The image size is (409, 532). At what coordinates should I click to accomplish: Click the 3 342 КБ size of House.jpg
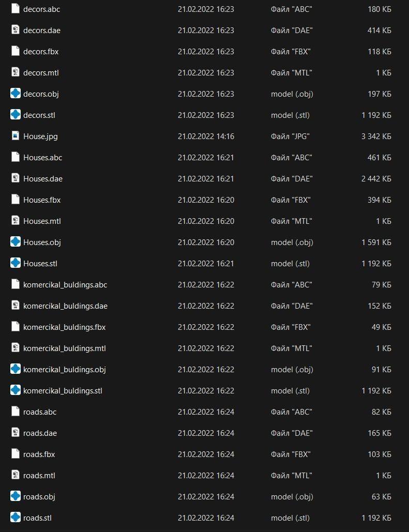(x=376, y=136)
